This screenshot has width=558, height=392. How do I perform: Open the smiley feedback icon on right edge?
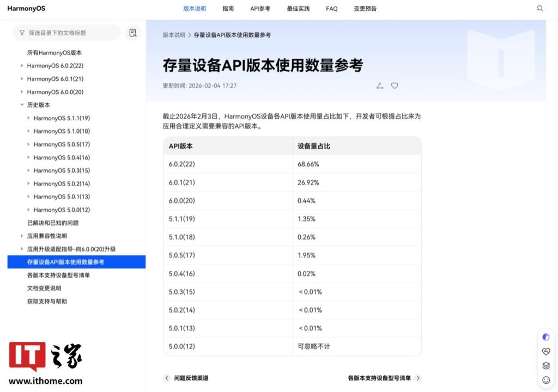tap(547, 380)
